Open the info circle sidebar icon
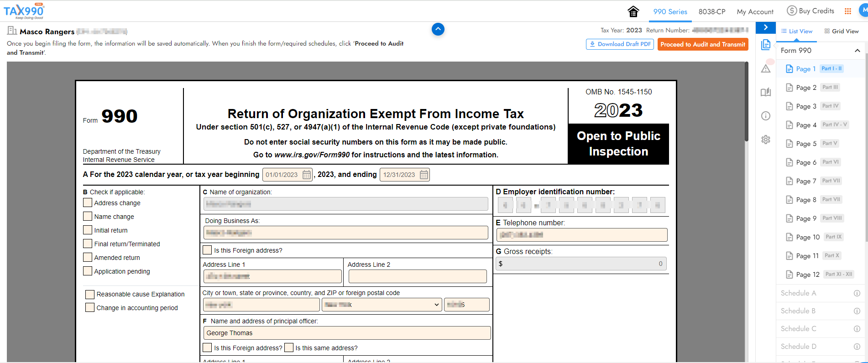This screenshot has width=868, height=363. click(766, 116)
